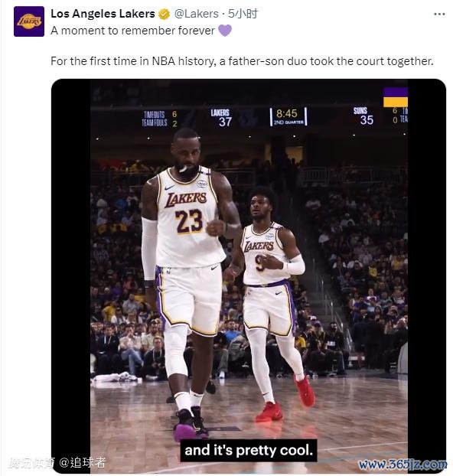453x476 pixels.
Task: Click the 'and it's pretty cool.' caption
Action: pos(249,451)
